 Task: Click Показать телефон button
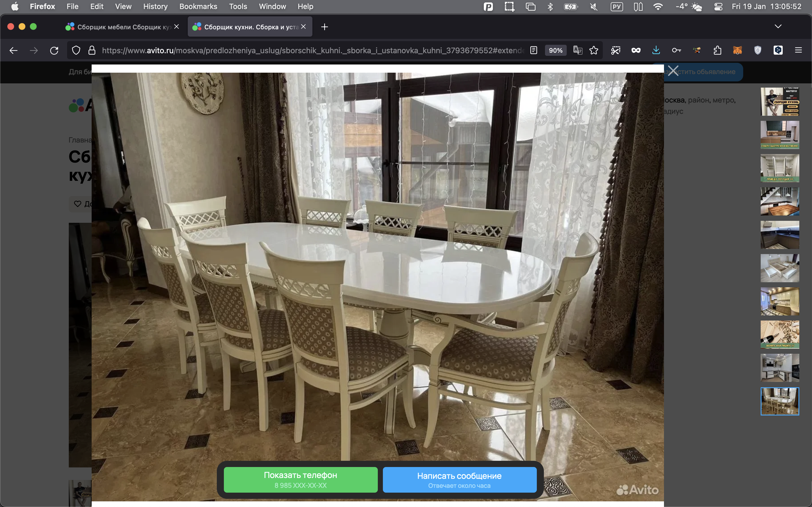click(x=300, y=479)
